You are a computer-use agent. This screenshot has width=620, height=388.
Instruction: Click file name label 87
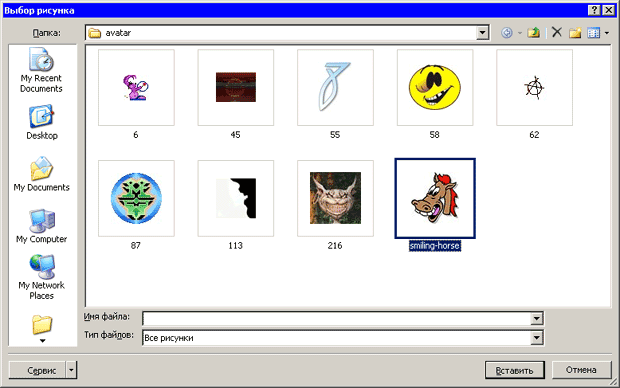click(136, 246)
